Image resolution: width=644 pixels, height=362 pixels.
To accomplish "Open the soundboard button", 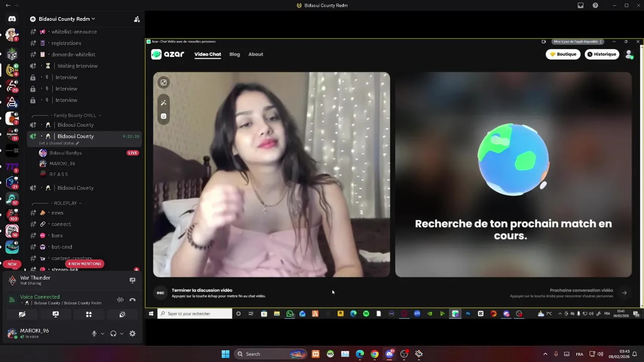I will [x=122, y=314].
